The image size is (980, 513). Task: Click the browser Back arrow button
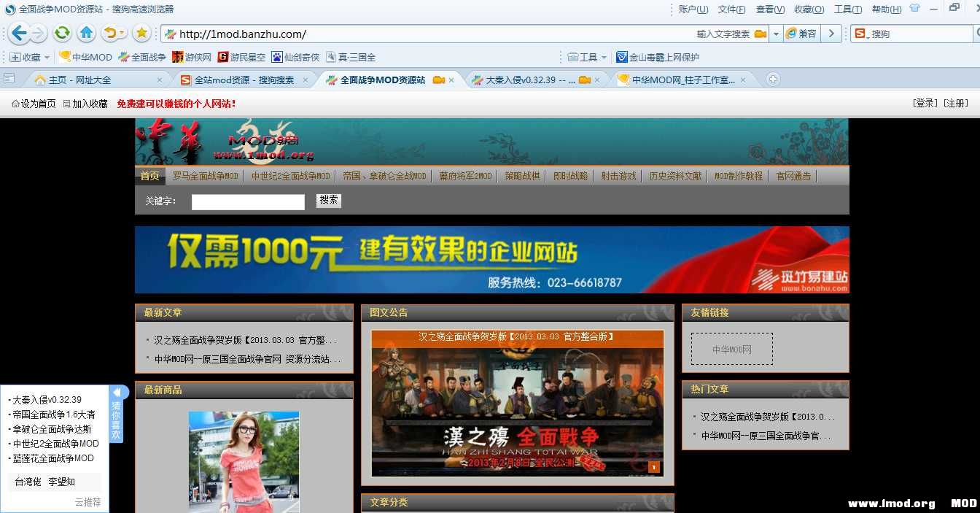pyautogui.click(x=19, y=33)
